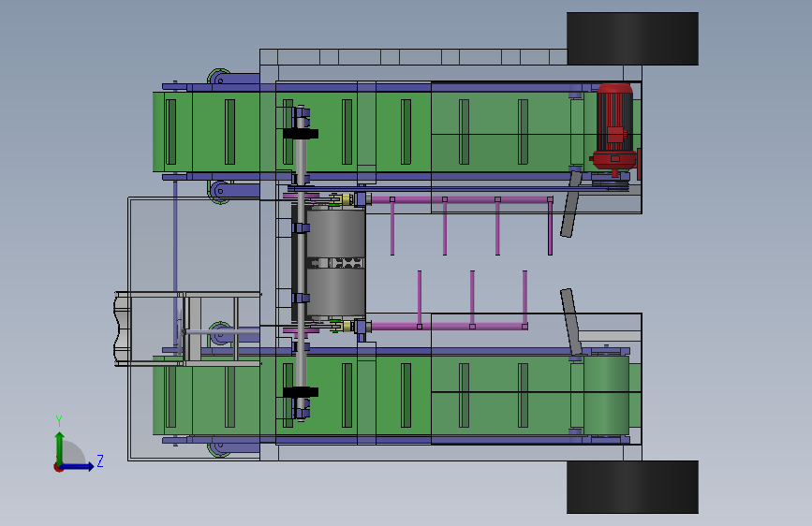Pick the lower black bearing block on shaft
812x526 pixels.
(x=301, y=392)
